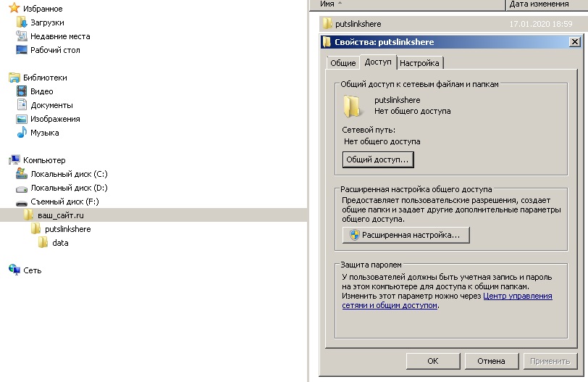
Task: Click the Общий доступ... button
Action: pos(377,159)
